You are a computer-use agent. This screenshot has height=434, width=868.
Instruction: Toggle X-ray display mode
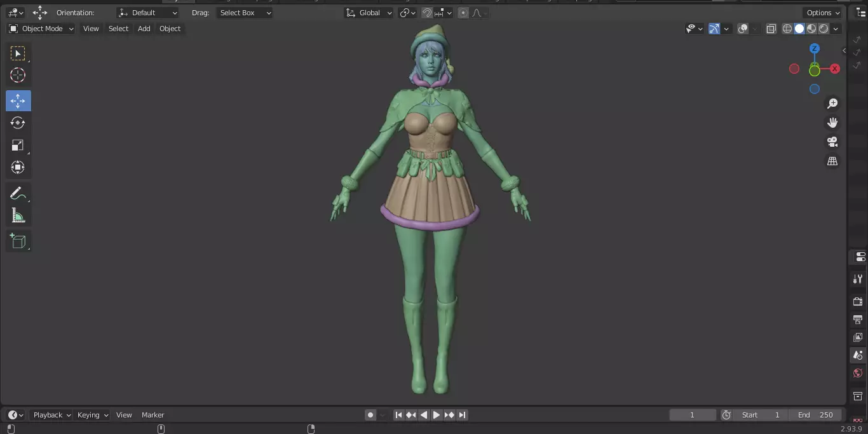click(x=771, y=29)
